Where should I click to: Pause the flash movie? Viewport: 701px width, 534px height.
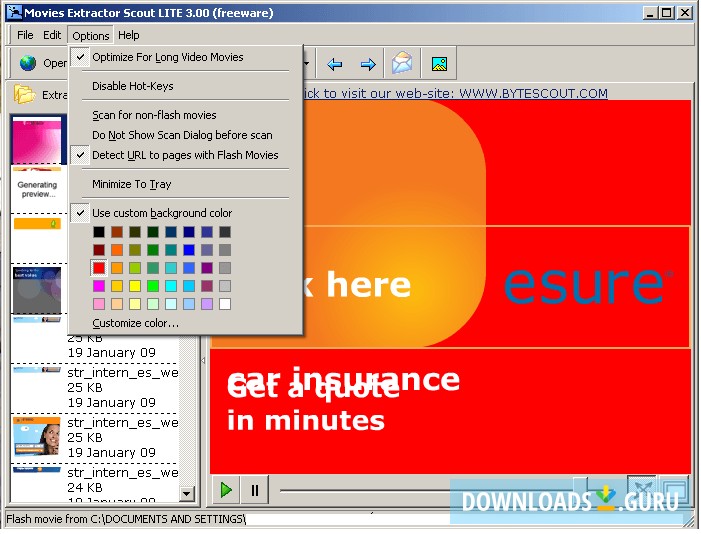[255, 490]
